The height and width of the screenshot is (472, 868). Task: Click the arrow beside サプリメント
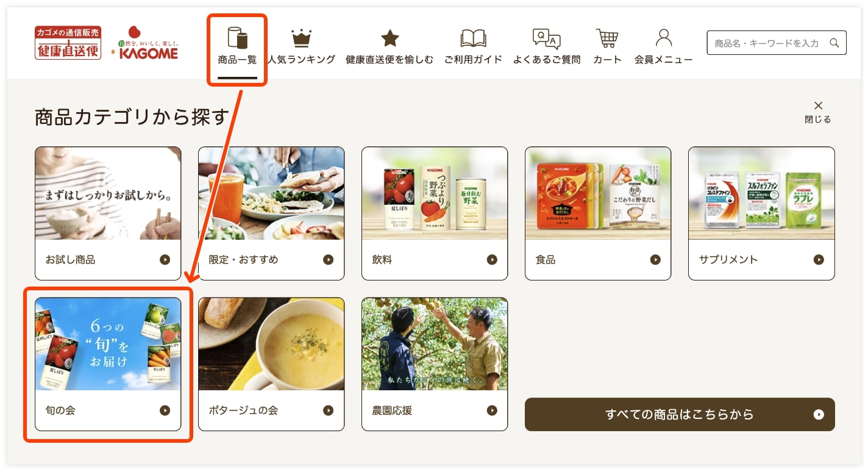coord(819,260)
